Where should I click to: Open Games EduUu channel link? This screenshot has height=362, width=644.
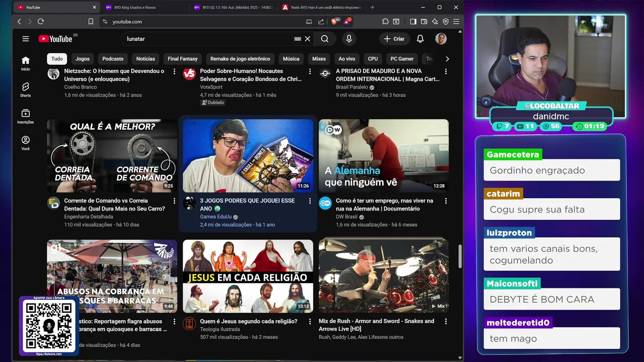tap(215, 217)
